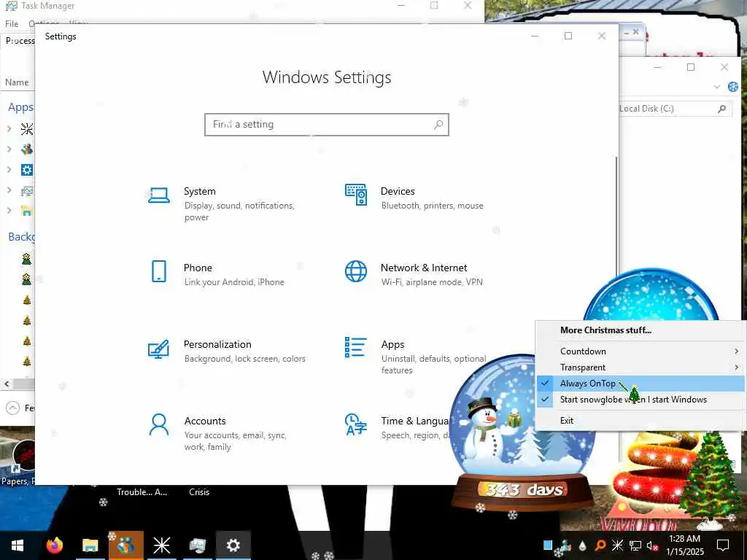Screen dimensions: 747x560
Task: Open Personalization text link
Action: pos(217,344)
